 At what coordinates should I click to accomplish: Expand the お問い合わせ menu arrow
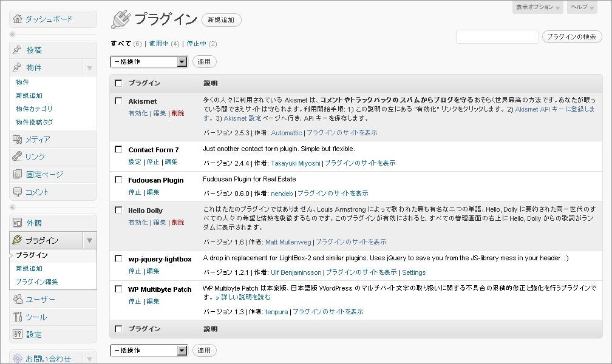(x=89, y=359)
